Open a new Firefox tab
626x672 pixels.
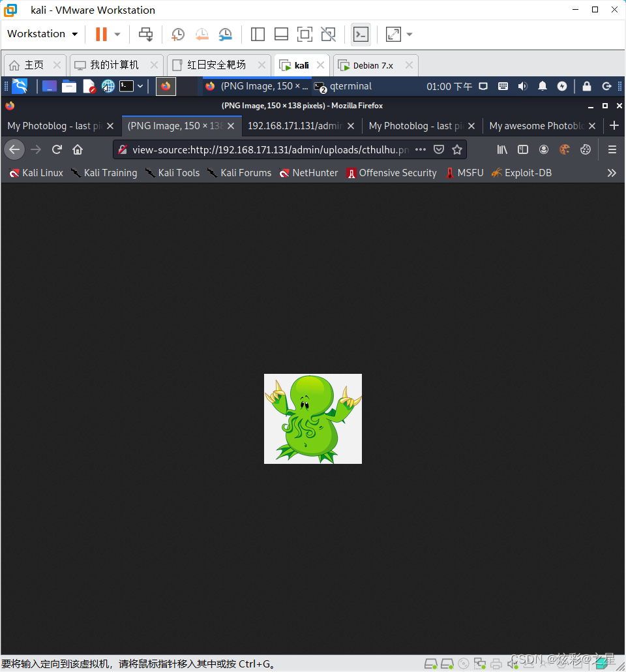point(614,125)
